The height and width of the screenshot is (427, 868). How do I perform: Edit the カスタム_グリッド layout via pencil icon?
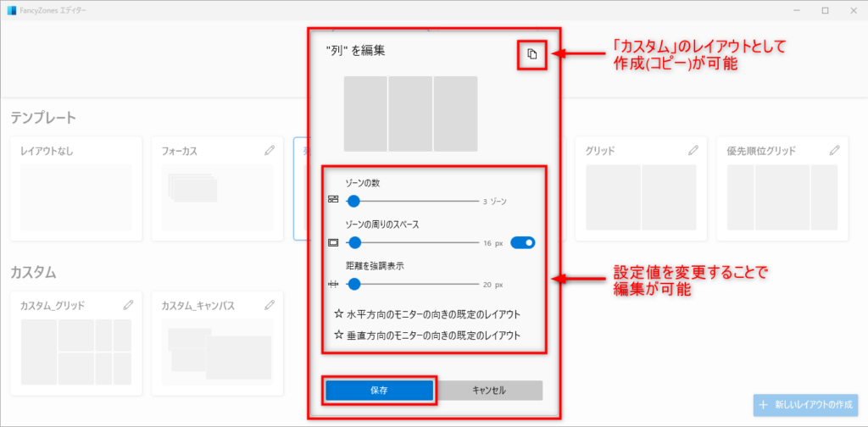[x=128, y=304]
